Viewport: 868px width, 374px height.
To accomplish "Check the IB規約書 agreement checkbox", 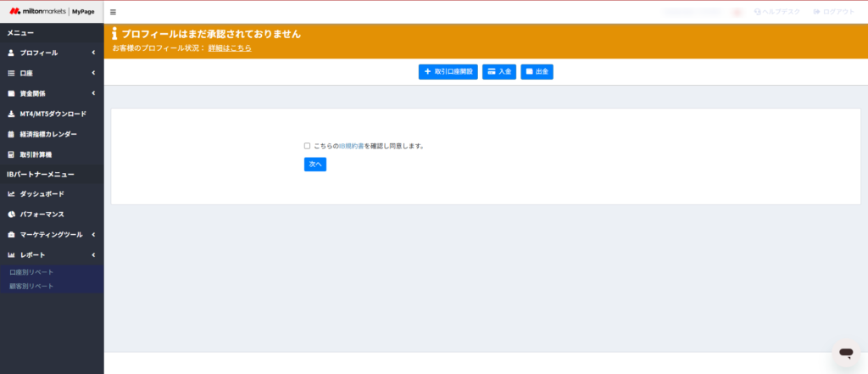I will tap(307, 146).
